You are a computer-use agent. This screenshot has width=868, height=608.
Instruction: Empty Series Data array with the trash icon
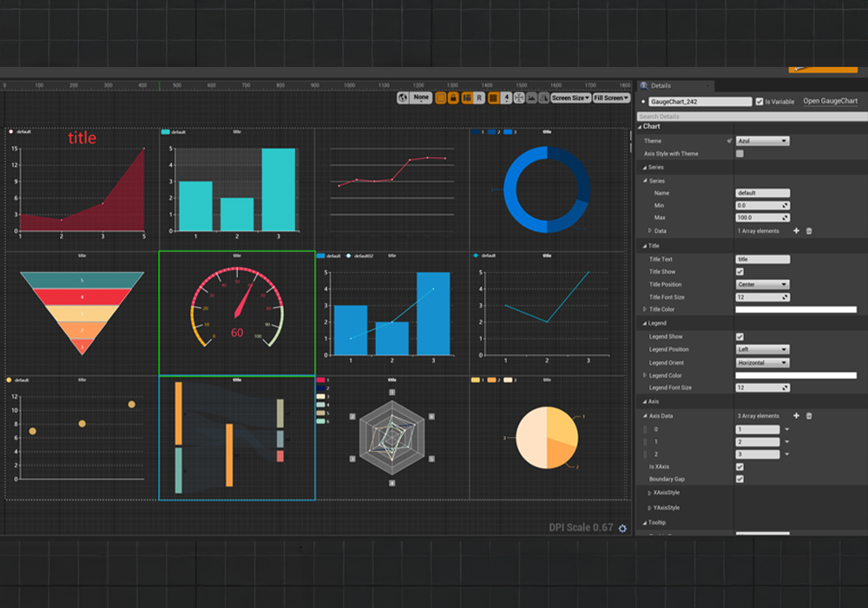coord(809,231)
